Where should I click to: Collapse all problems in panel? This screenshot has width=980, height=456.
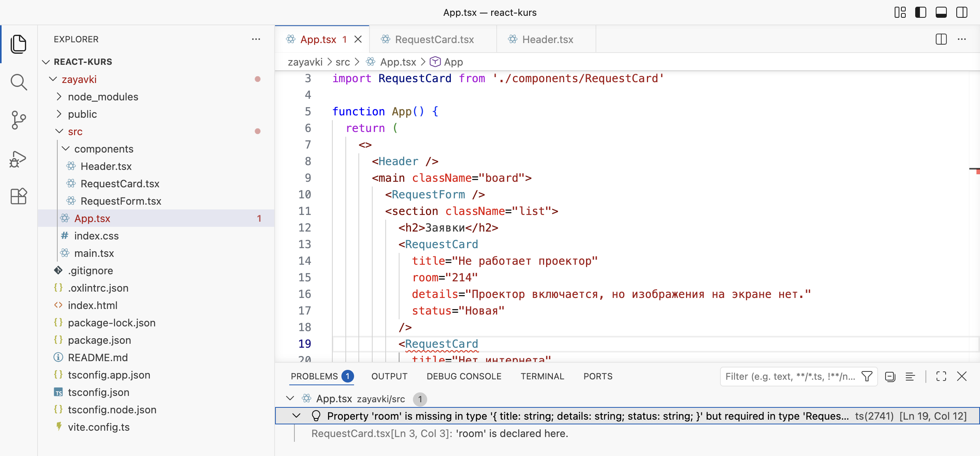pos(890,376)
